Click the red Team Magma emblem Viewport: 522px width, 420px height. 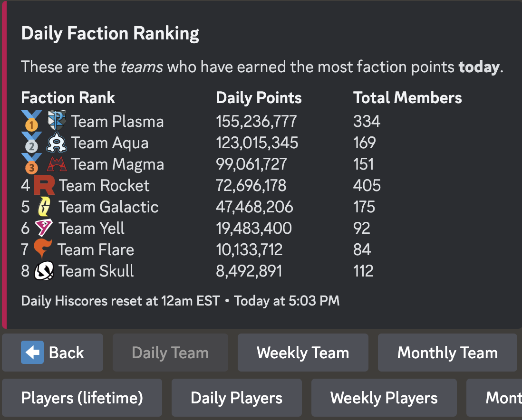57,164
